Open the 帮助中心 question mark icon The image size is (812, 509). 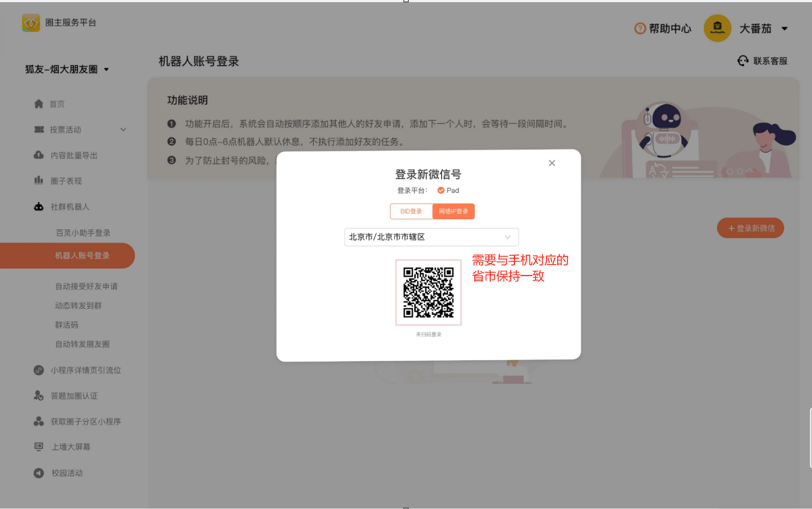pos(640,29)
